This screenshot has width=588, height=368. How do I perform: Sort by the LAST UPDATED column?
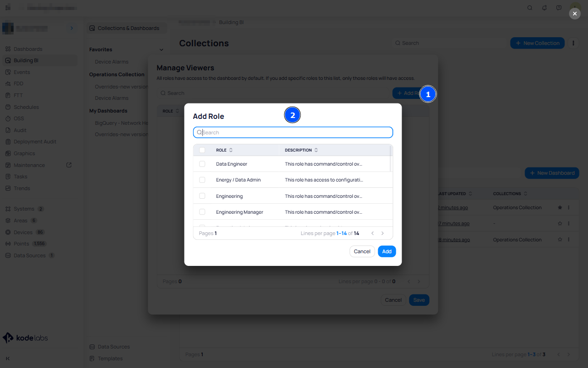pos(470,194)
